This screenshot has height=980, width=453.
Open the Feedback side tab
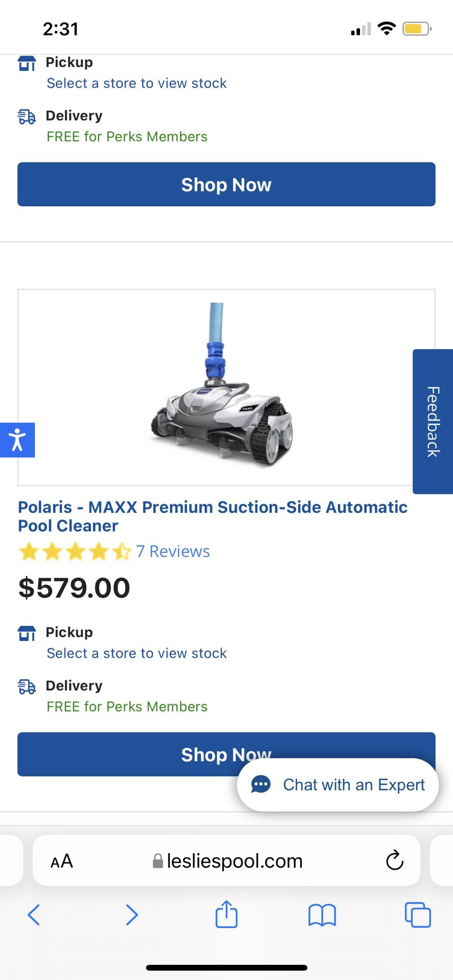pos(433,422)
